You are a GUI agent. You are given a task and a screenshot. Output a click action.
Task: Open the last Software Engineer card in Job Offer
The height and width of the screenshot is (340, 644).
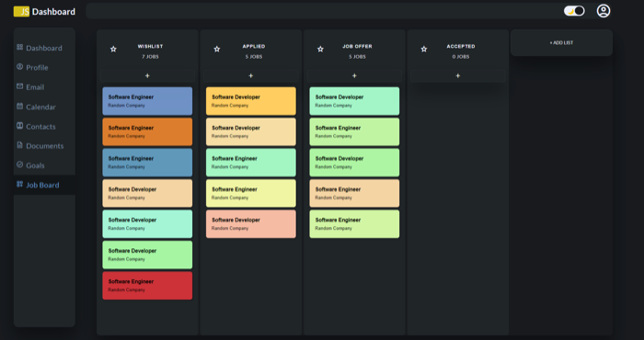(354, 224)
